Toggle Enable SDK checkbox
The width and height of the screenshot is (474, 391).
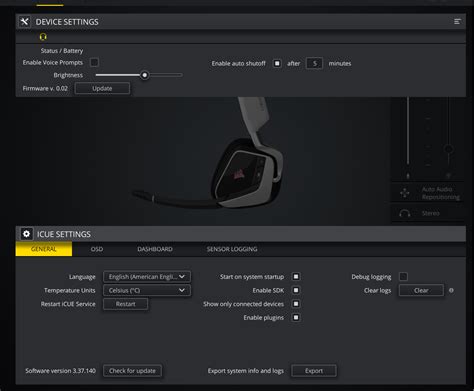click(296, 290)
